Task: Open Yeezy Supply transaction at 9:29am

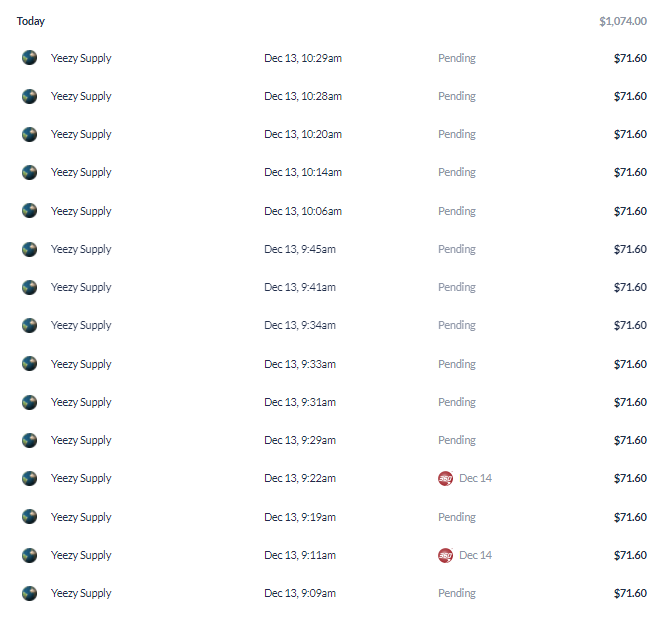Action: pos(334,440)
